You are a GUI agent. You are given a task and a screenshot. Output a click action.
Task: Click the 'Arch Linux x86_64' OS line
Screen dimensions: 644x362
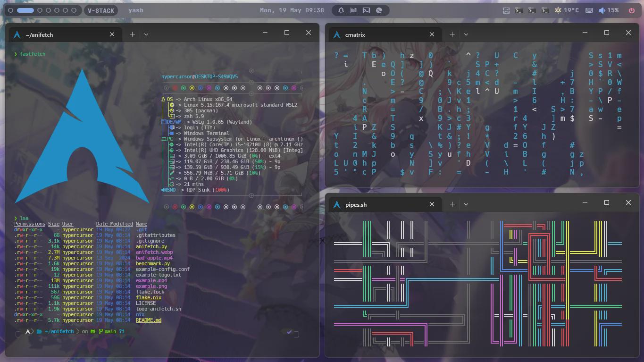(208, 99)
